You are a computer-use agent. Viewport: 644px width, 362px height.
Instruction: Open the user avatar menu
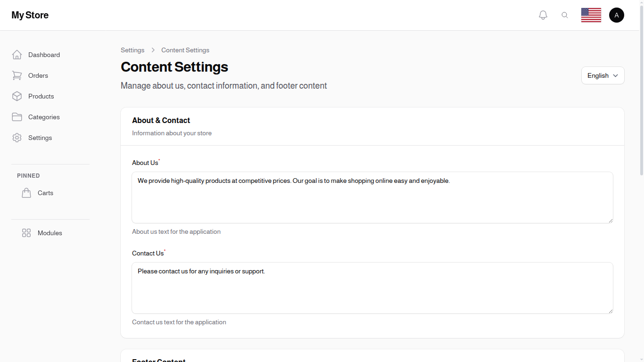coord(617,15)
